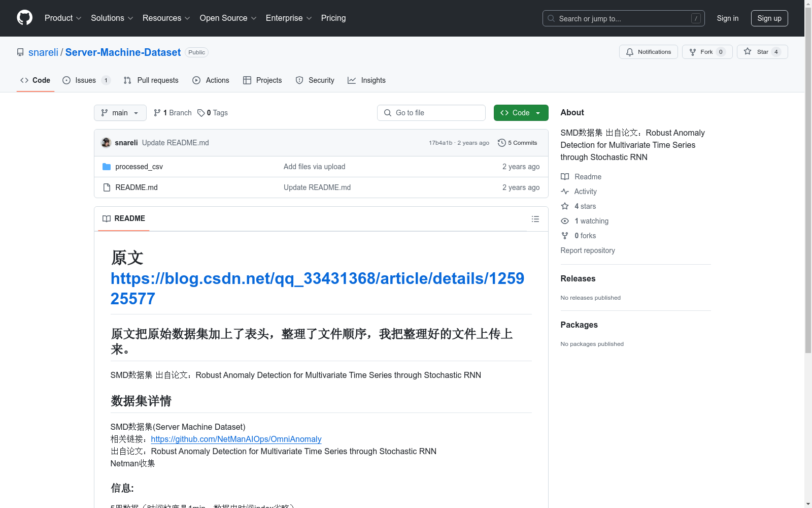The width and height of the screenshot is (812, 508).
Task: Open snareli author link in commit row
Action: pos(126,143)
